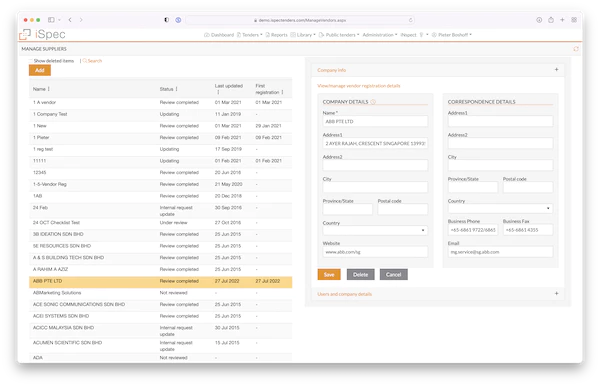Image resolution: width=600 pixels, height=386 pixels.
Task: Go forward in browser history
Action: tap(81, 20)
